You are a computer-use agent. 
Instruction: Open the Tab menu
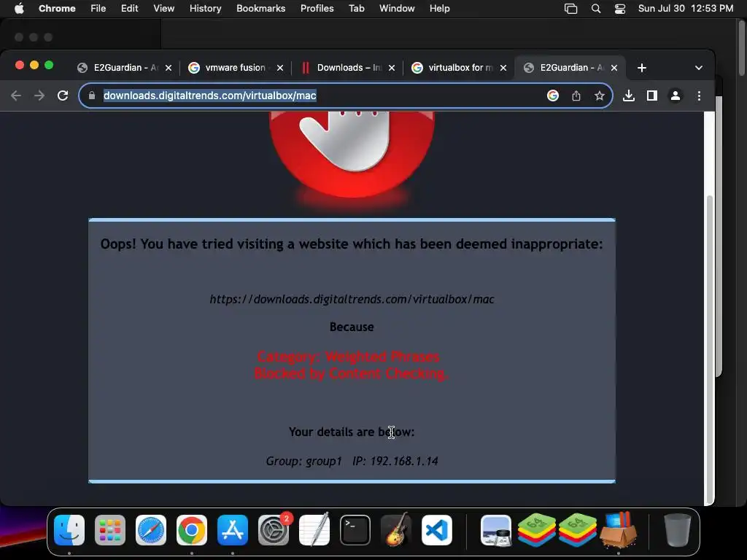(x=356, y=9)
